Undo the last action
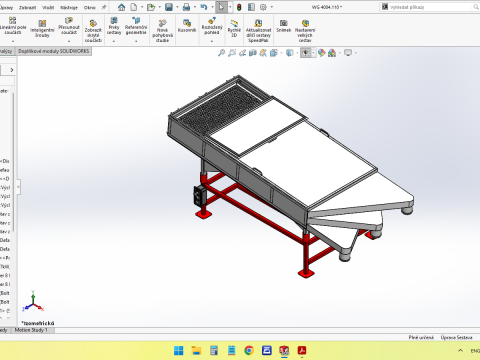The width and height of the screenshot is (480, 360). [204, 7]
